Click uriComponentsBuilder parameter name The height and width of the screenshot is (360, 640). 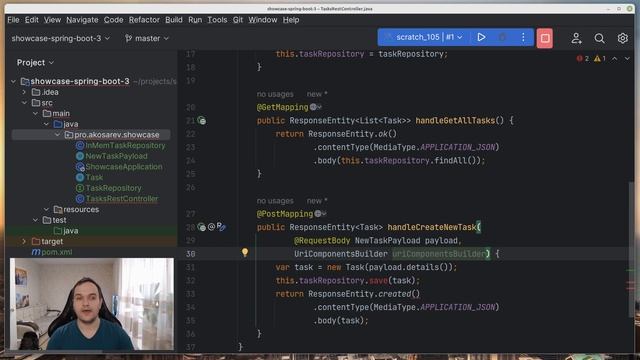pyautogui.click(x=439, y=254)
